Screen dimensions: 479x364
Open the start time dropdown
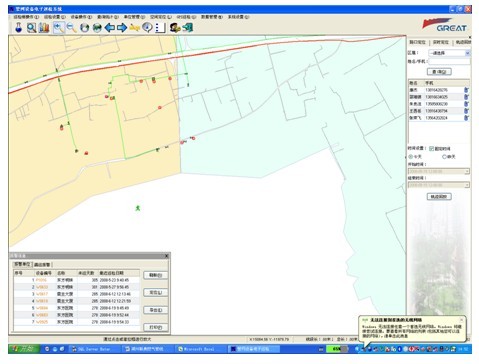467,171
